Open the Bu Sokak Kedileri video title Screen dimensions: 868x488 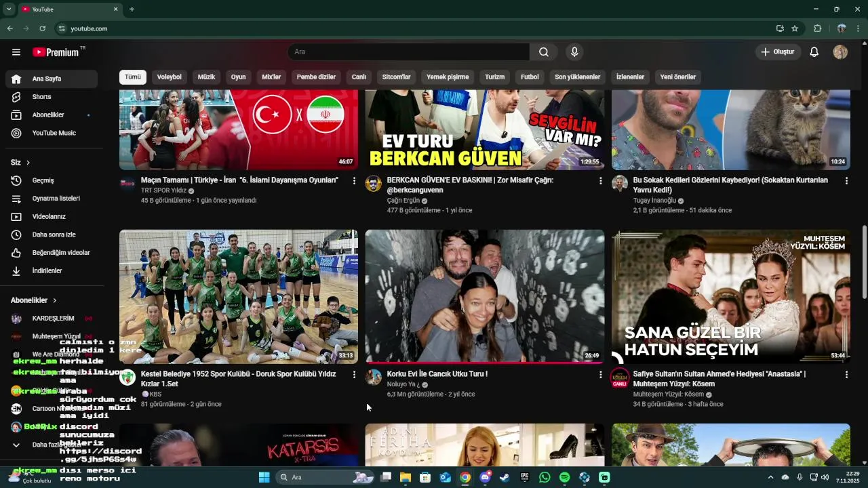tap(730, 185)
